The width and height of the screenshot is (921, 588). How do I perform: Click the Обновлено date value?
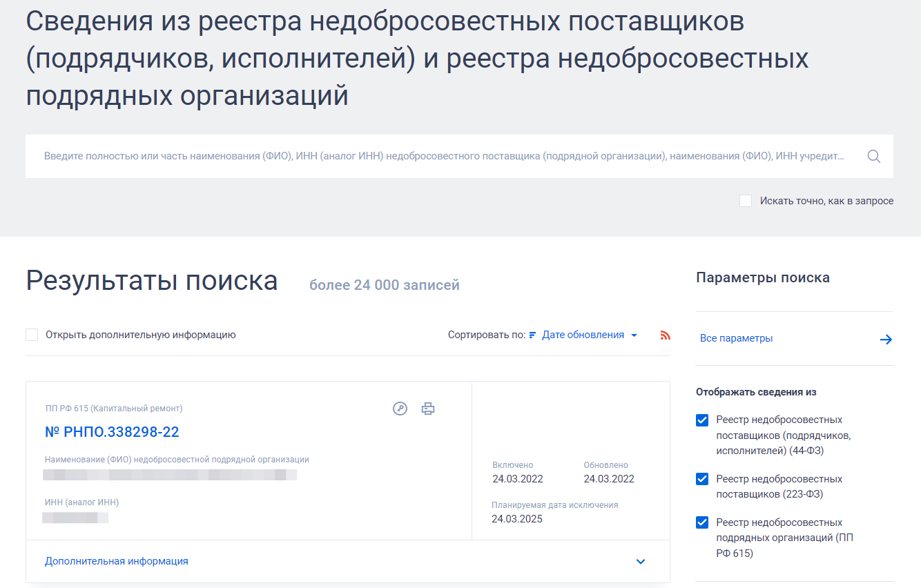tap(609, 479)
